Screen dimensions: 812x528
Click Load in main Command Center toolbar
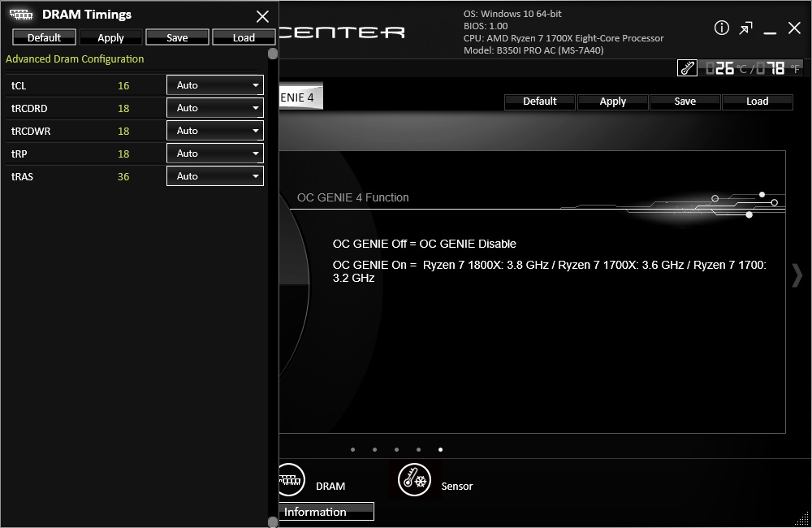coord(757,102)
